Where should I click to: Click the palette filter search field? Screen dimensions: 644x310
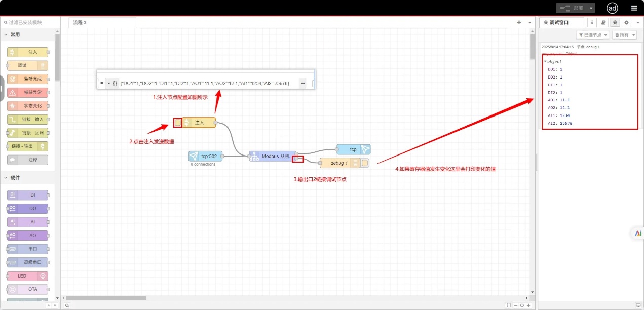30,23
